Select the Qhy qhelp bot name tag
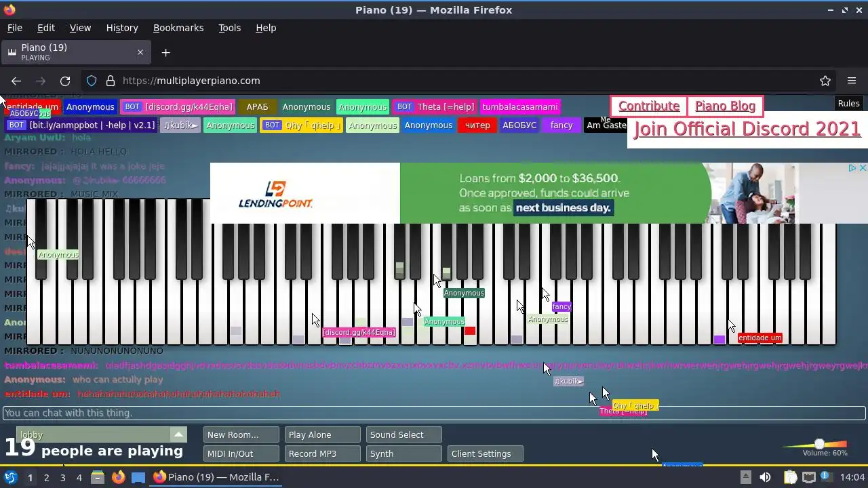 [x=302, y=125]
